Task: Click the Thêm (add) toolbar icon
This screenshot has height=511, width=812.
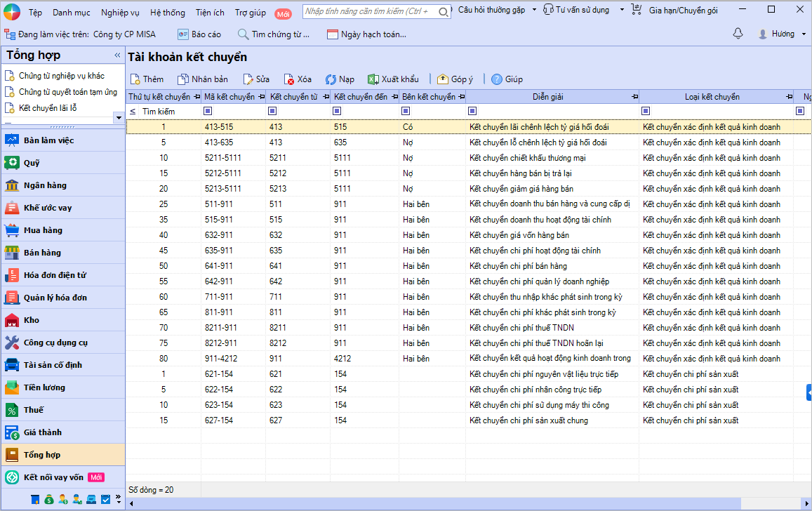Action: [x=135, y=79]
